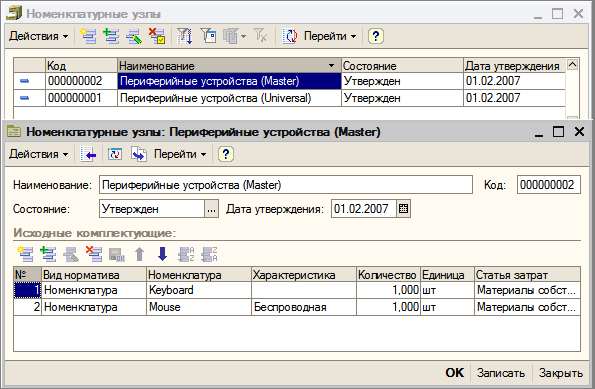Add row icon in комплектующие toolbar

(x=25, y=254)
